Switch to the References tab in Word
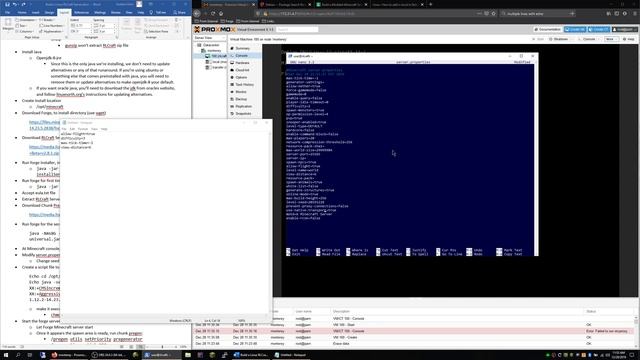The width and height of the screenshot is (640, 360). [x=82, y=13]
